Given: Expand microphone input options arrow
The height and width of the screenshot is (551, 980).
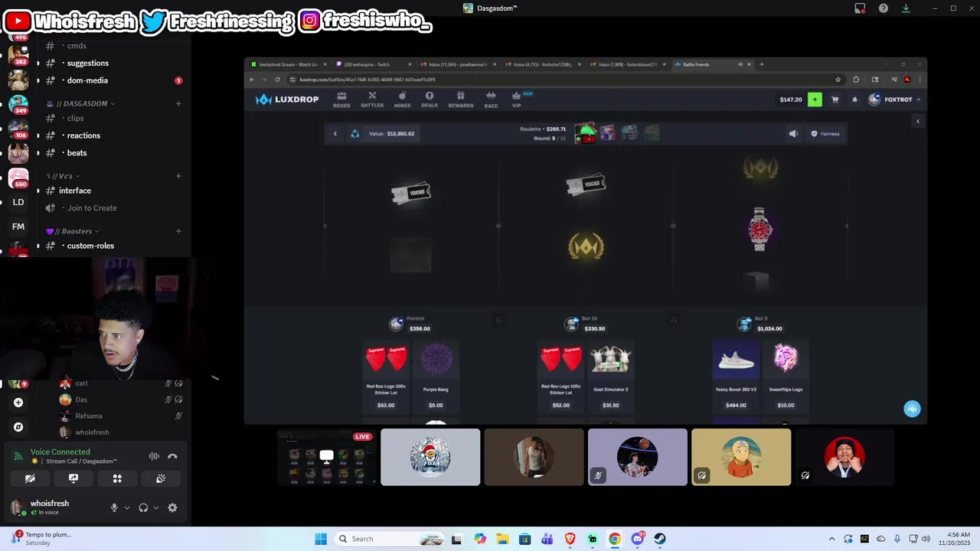Looking at the screenshot, I should [x=127, y=507].
